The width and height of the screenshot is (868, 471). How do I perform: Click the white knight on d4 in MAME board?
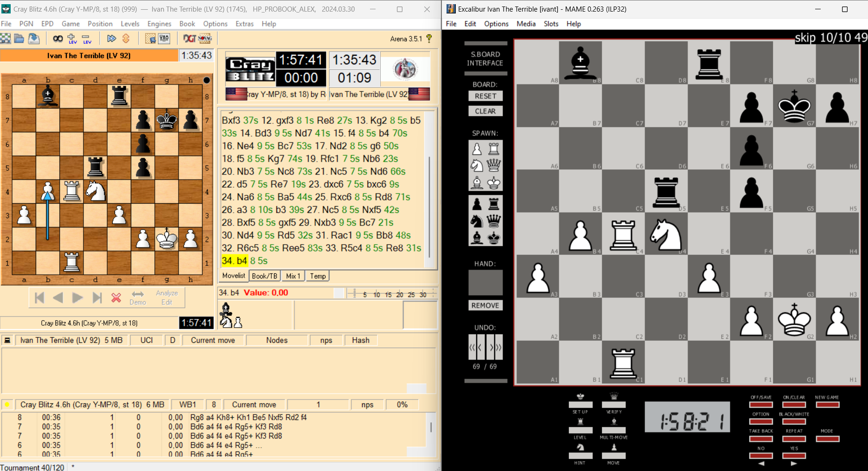click(x=666, y=235)
